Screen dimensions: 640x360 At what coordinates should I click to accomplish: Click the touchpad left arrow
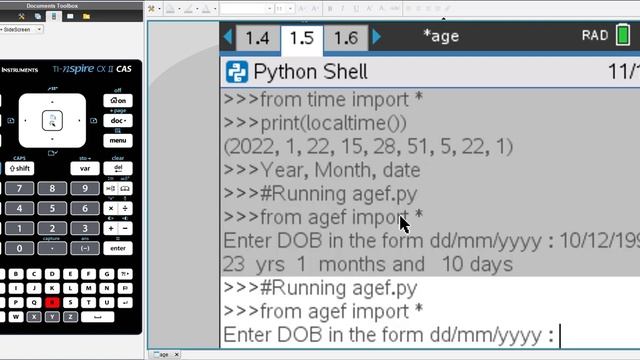[x=26, y=120]
